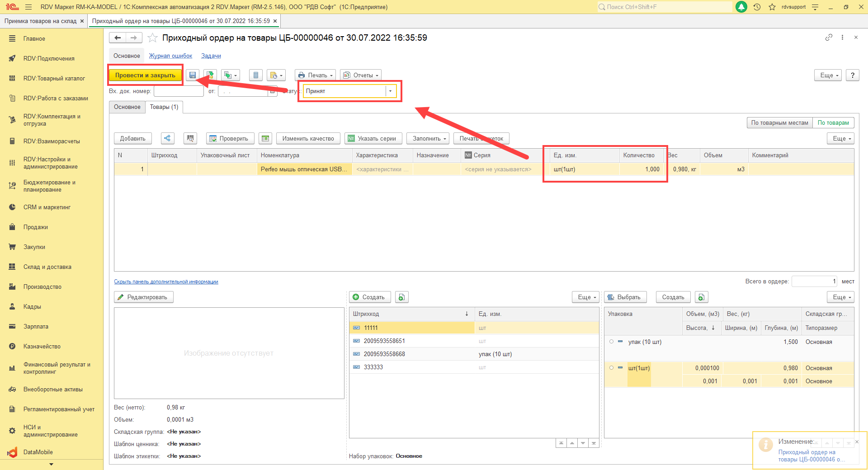Click the get-link chain icon

point(829,38)
